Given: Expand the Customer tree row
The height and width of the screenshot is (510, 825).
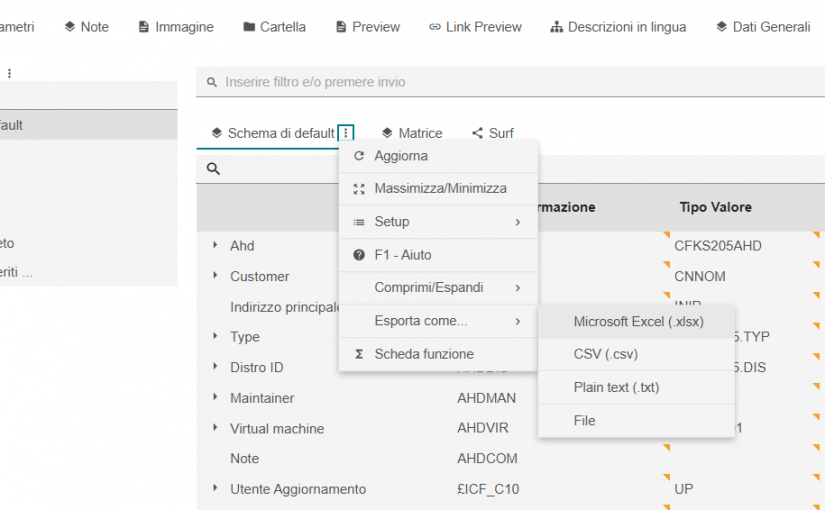Looking at the screenshot, I should 215,276.
